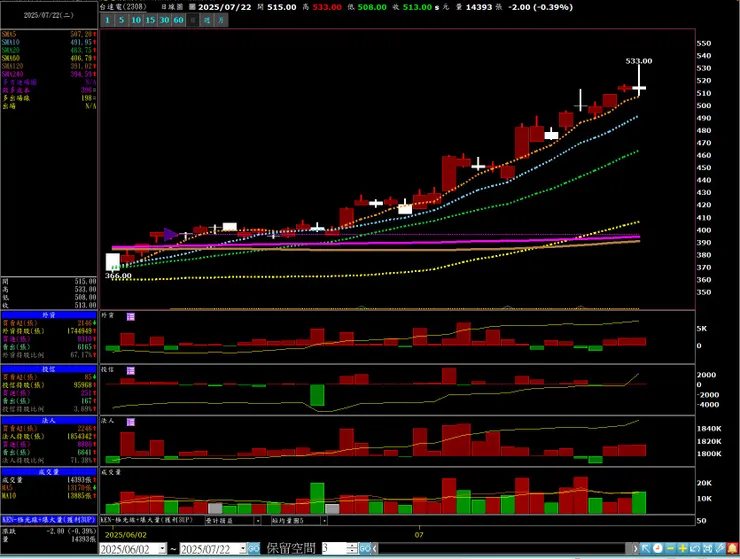The height and width of the screenshot is (559, 740).
Task: Click the minus zoom-out icon
Action: [x=670, y=549]
